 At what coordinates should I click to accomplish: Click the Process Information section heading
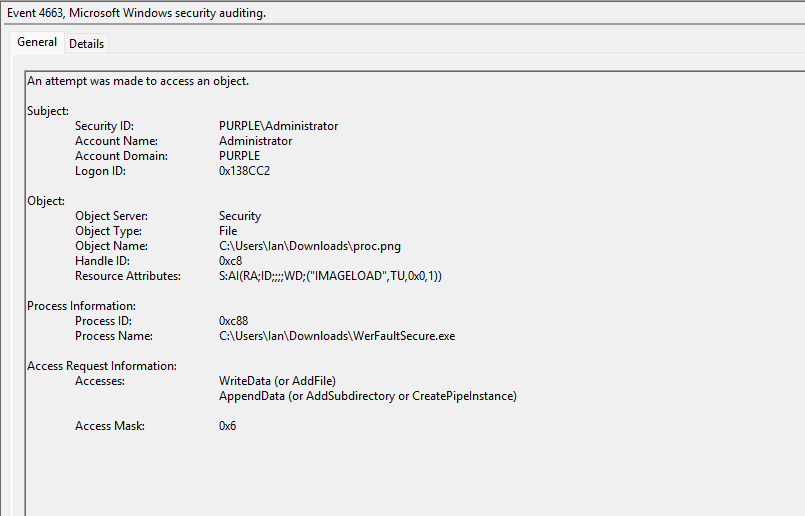(x=81, y=306)
